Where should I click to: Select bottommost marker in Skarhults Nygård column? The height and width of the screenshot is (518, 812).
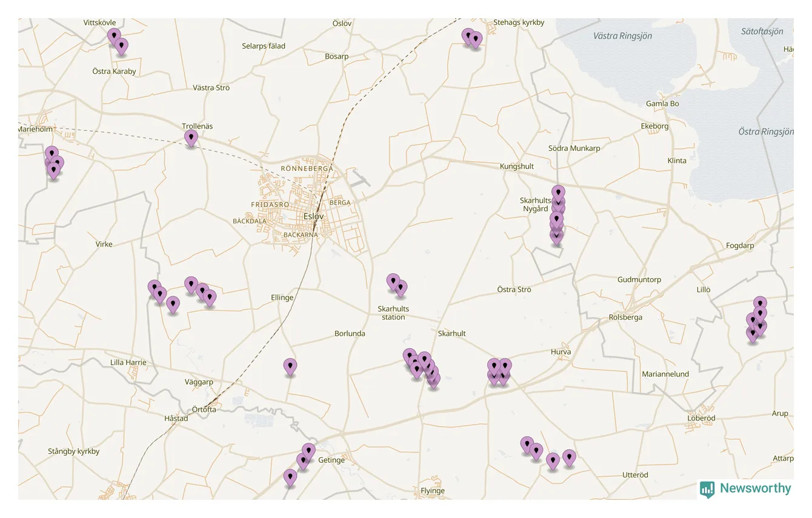click(556, 236)
